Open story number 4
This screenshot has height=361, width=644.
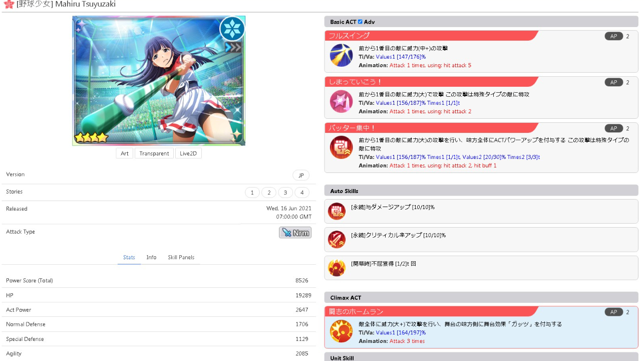coord(301,193)
